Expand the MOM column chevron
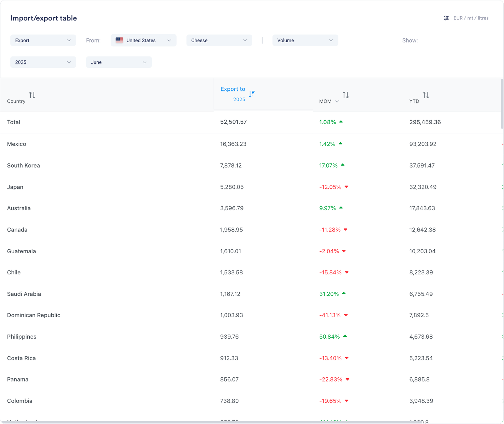The image size is (504, 424). 337,101
